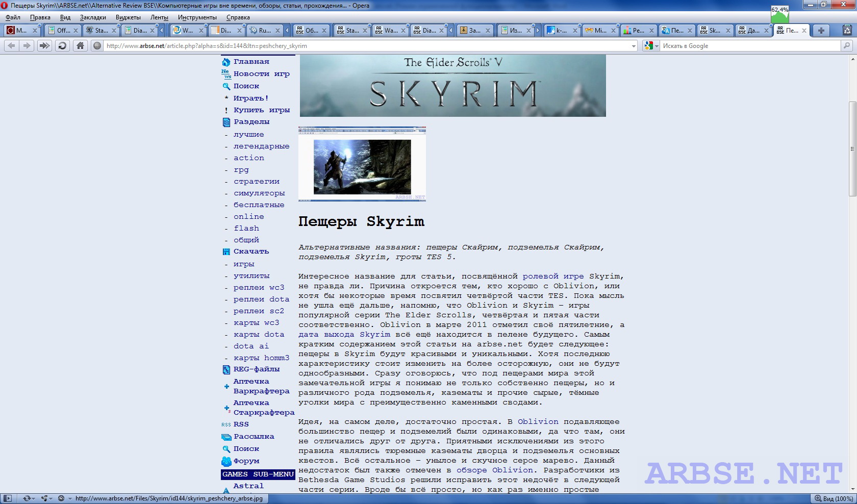The height and width of the screenshot is (504, 857).
Task: Open the Виджеты menu
Action: [128, 17]
